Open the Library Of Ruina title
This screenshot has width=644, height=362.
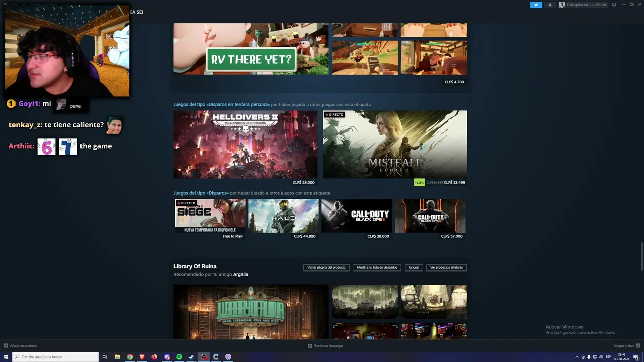pyautogui.click(x=195, y=266)
